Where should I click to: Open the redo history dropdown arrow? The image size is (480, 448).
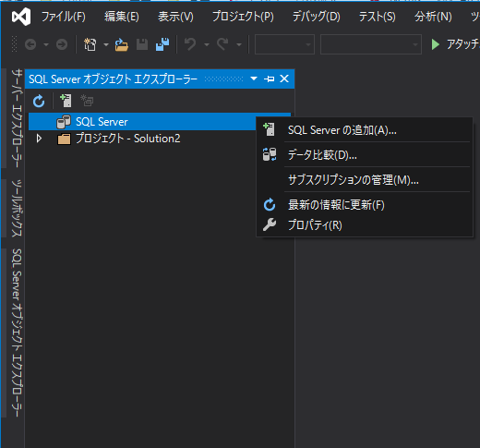[239, 45]
